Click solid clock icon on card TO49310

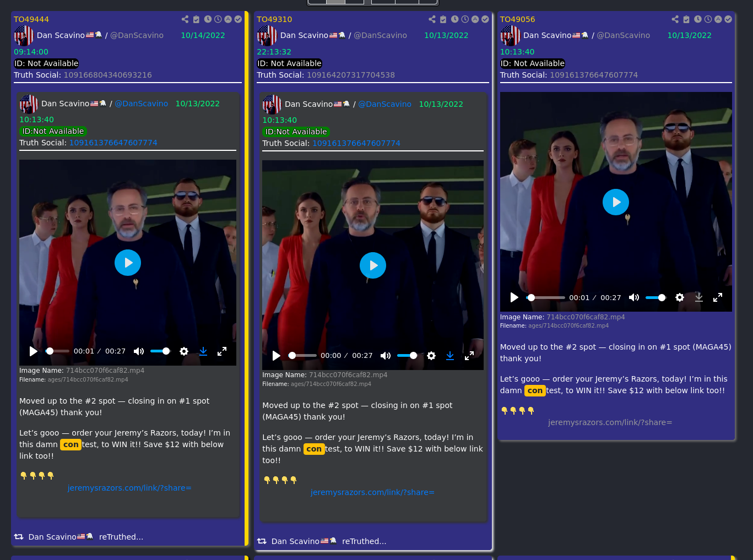click(454, 19)
